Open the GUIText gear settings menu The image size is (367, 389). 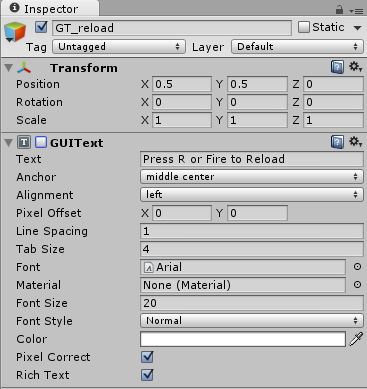(355, 142)
